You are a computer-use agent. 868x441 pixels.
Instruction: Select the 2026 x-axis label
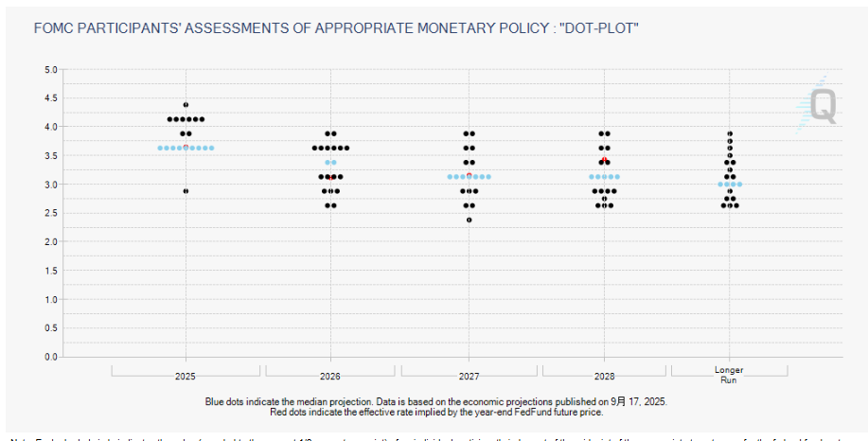pos(330,377)
